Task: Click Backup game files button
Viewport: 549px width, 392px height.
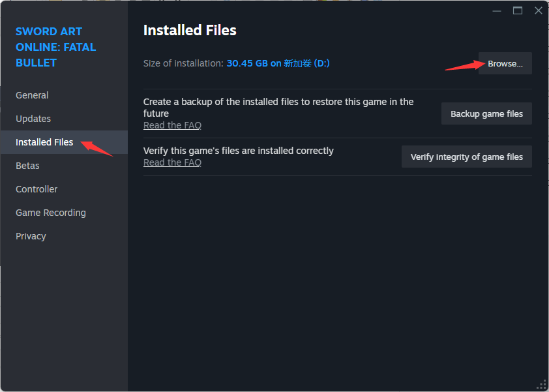Action: point(486,113)
